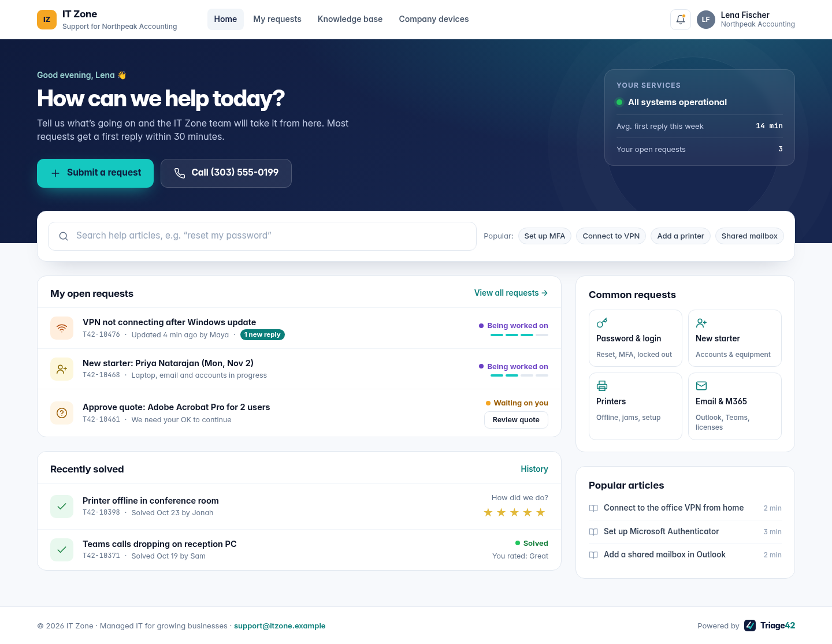Open the History link
The image size is (832, 644).
[534, 469]
